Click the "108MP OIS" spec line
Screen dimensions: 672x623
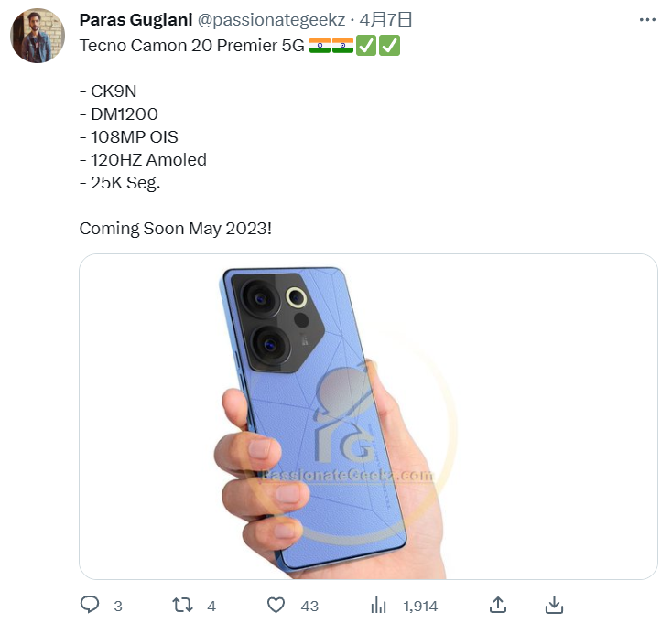coord(134,136)
